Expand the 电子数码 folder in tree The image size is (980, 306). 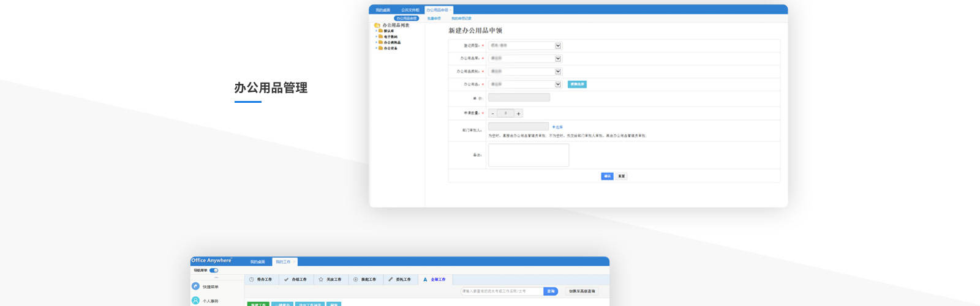[x=376, y=37]
